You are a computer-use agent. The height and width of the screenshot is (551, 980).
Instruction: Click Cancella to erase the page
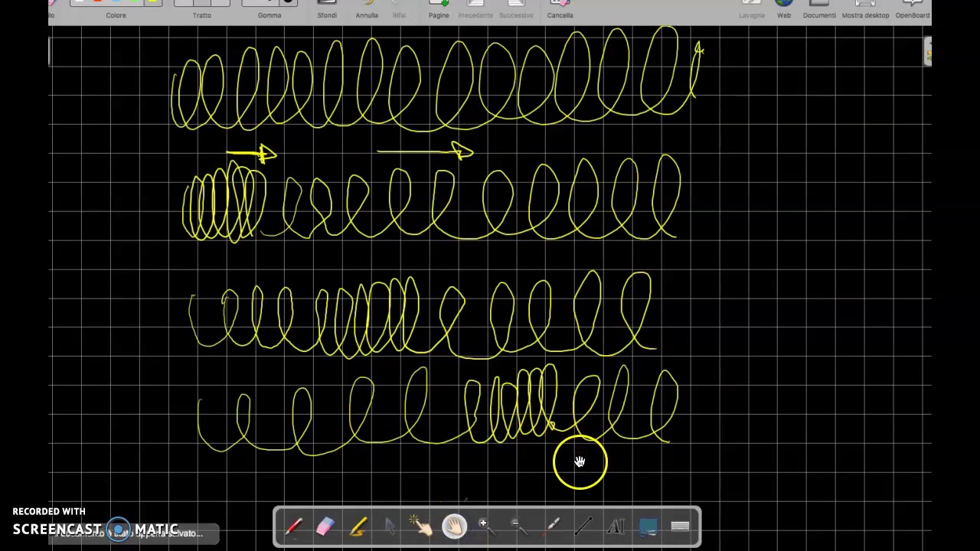pos(560,10)
